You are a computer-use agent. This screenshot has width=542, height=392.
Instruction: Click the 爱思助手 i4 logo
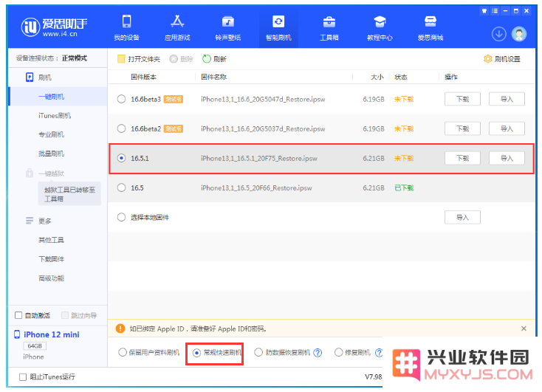pos(54,27)
